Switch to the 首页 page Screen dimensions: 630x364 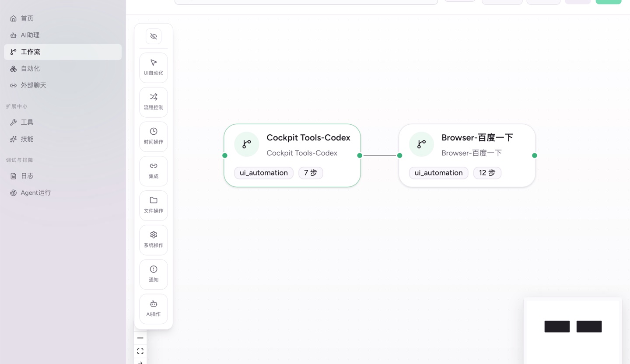coord(27,18)
